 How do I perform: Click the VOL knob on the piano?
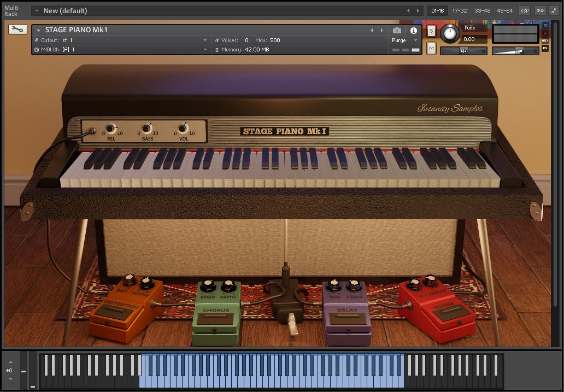tap(183, 129)
